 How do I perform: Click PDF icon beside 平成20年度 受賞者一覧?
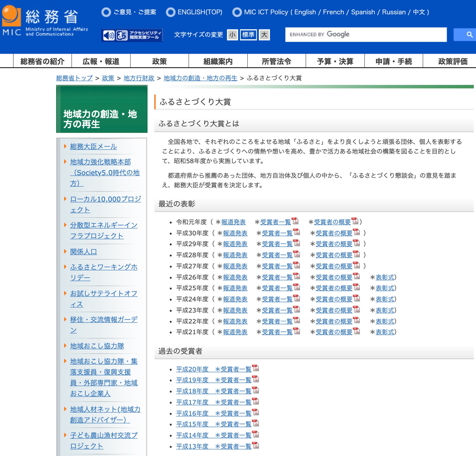(255, 368)
